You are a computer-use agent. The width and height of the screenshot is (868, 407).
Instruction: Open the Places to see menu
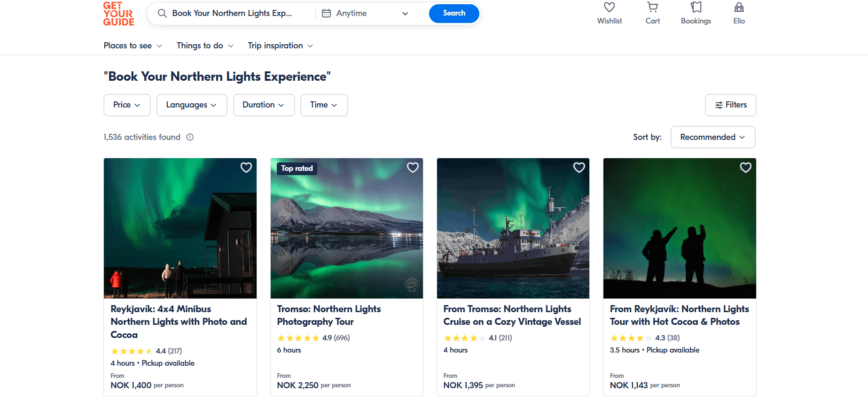tap(133, 46)
